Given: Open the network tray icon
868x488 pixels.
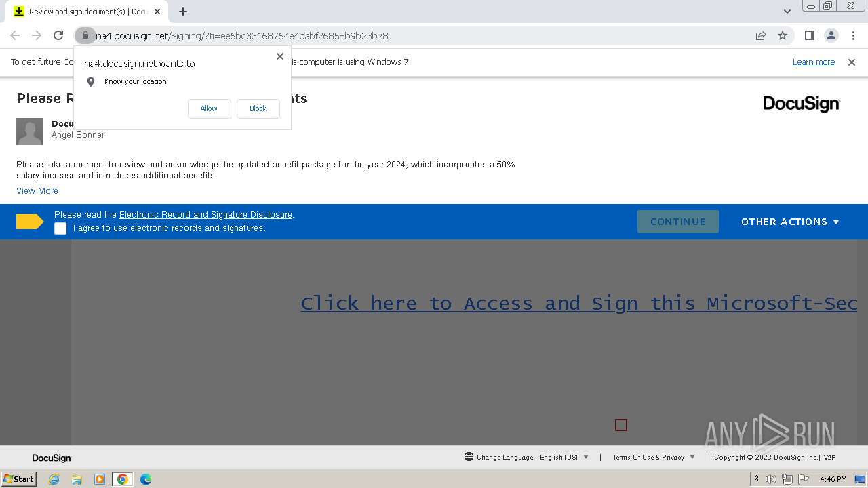Looking at the screenshot, I should click(x=787, y=479).
